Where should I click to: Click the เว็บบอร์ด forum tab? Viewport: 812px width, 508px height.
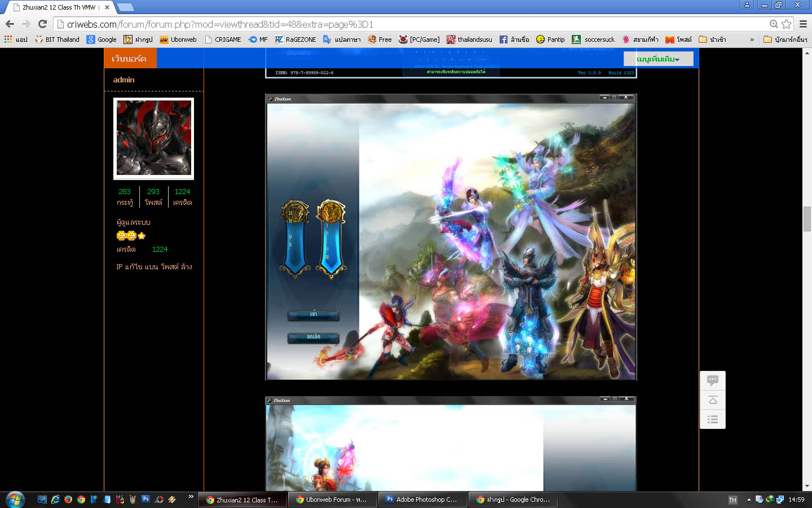(130, 59)
